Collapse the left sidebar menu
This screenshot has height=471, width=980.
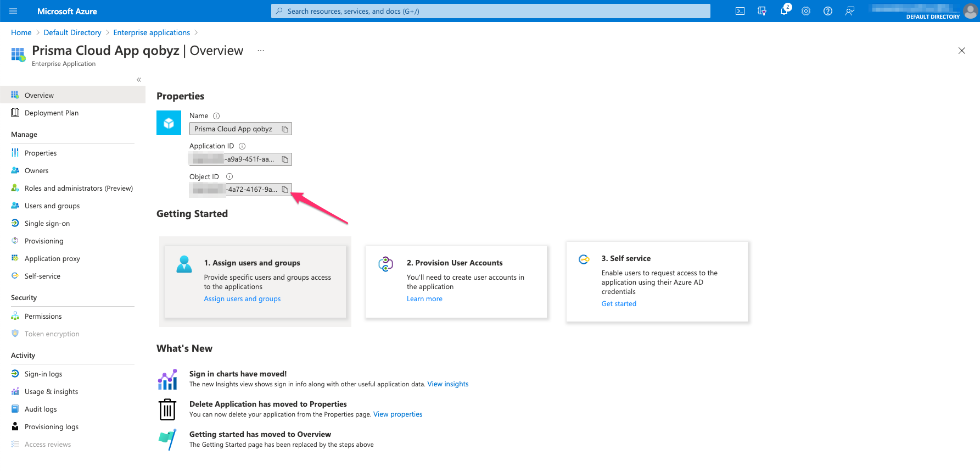point(139,80)
